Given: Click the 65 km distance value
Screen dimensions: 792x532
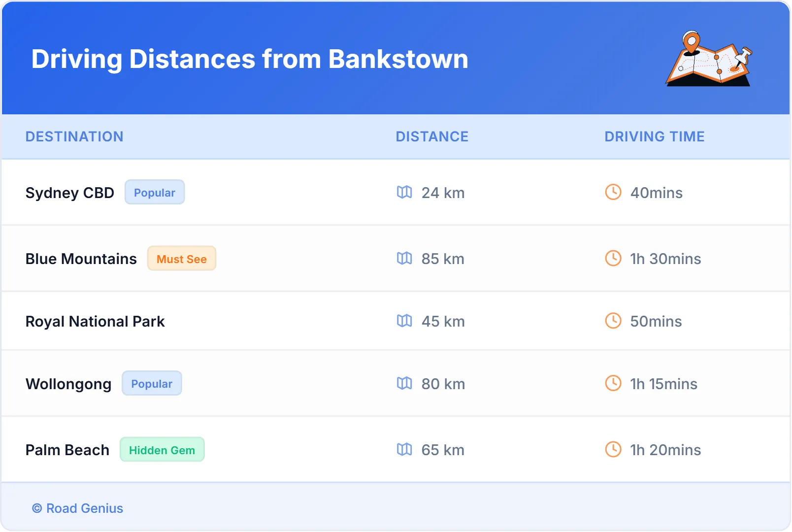Looking at the screenshot, I should pos(443,450).
